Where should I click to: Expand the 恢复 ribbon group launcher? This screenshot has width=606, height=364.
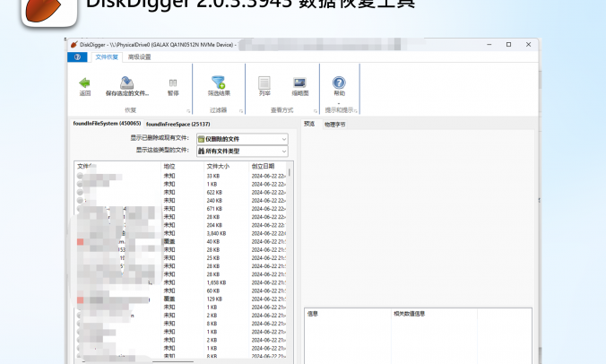(x=188, y=111)
